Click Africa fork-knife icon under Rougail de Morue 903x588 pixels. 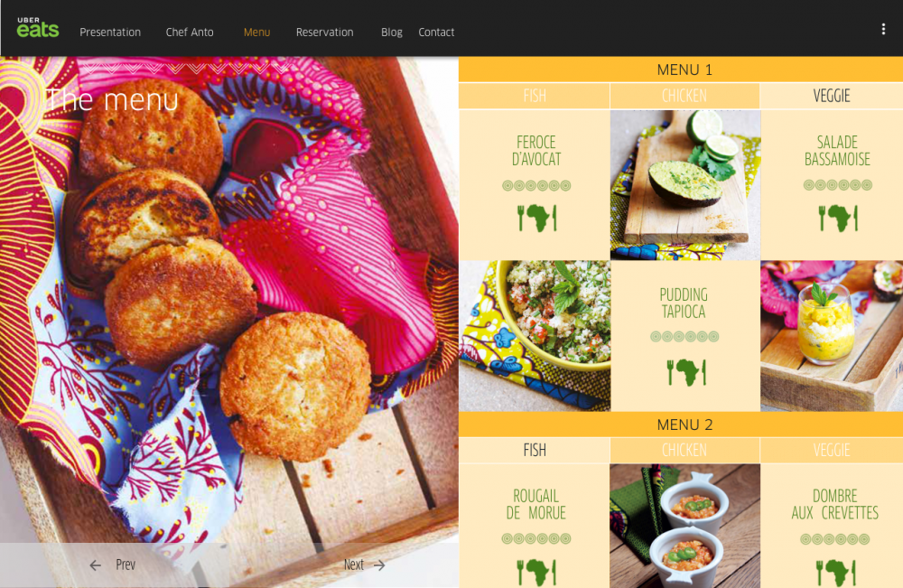point(536,572)
